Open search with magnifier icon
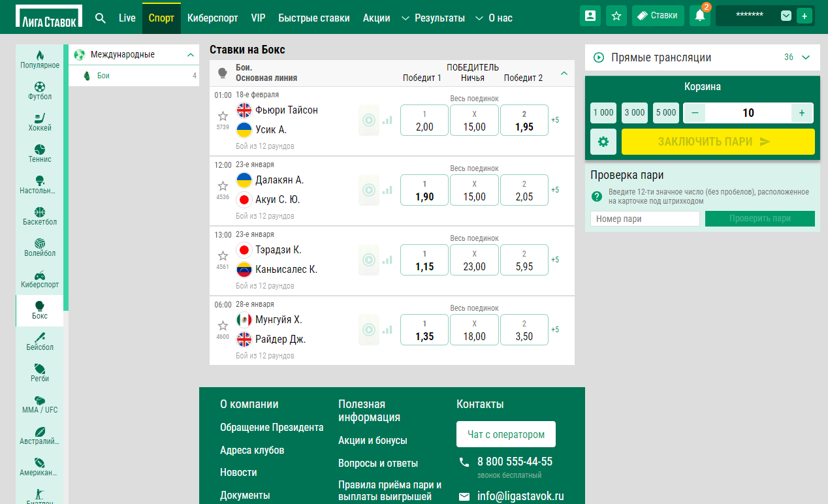This screenshot has height=504, width=828. pyautogui.click(x=101, y=18)
